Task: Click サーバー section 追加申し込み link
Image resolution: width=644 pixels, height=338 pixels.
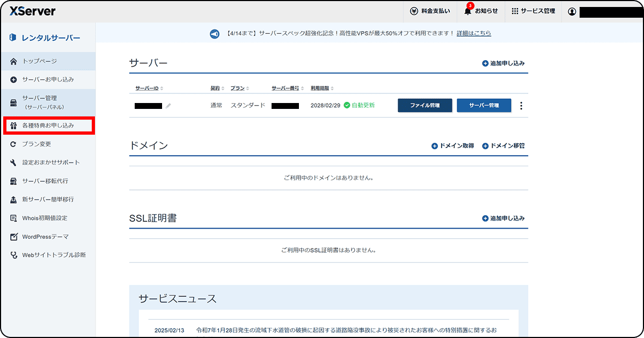Action: click(x=503, y=63)
